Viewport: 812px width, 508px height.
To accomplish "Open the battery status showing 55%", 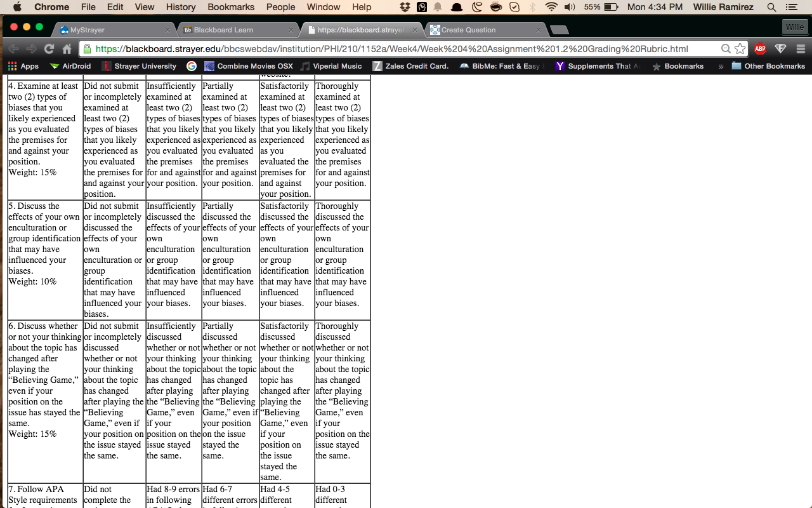I will (x=601, y=7).
